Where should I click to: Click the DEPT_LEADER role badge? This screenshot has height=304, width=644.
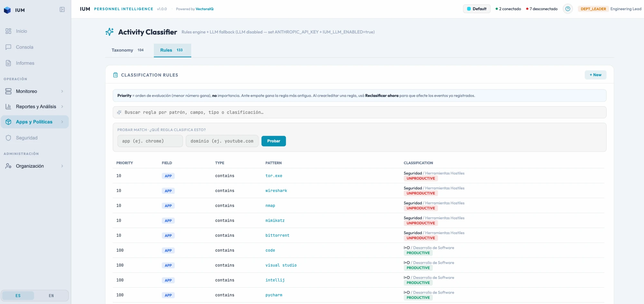593,9
